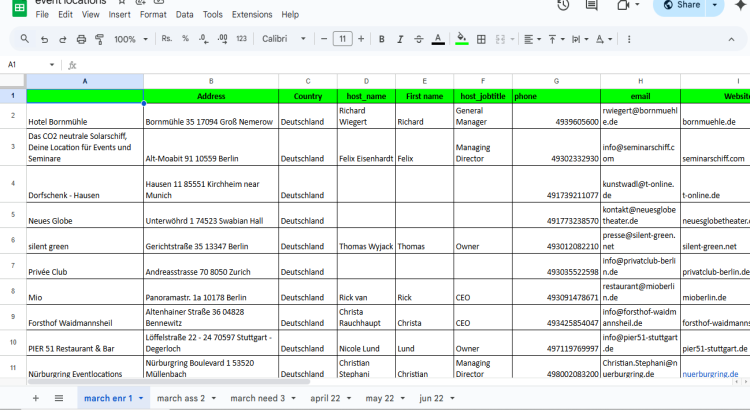Click the Print icon
The height and width of the screenshot is (410, 750).
point(80,39)
